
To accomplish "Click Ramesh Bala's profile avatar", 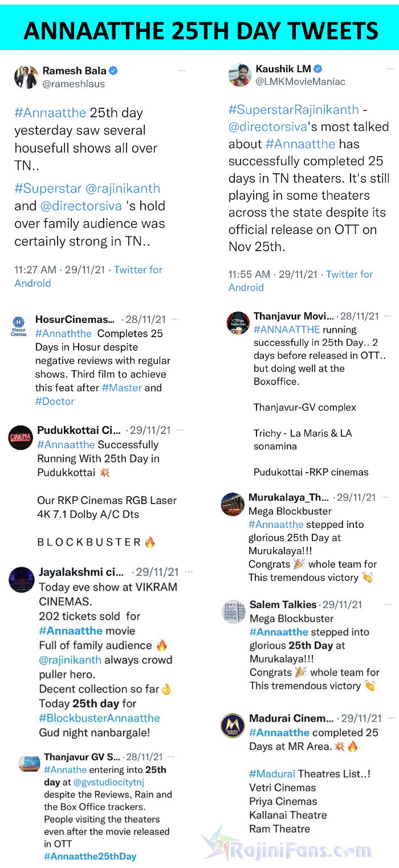I will coord(26,77).
